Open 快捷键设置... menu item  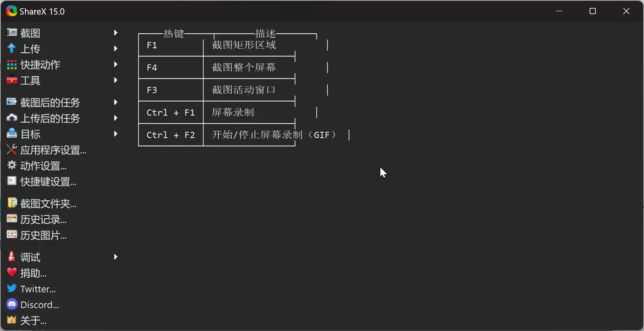[48, 182]
